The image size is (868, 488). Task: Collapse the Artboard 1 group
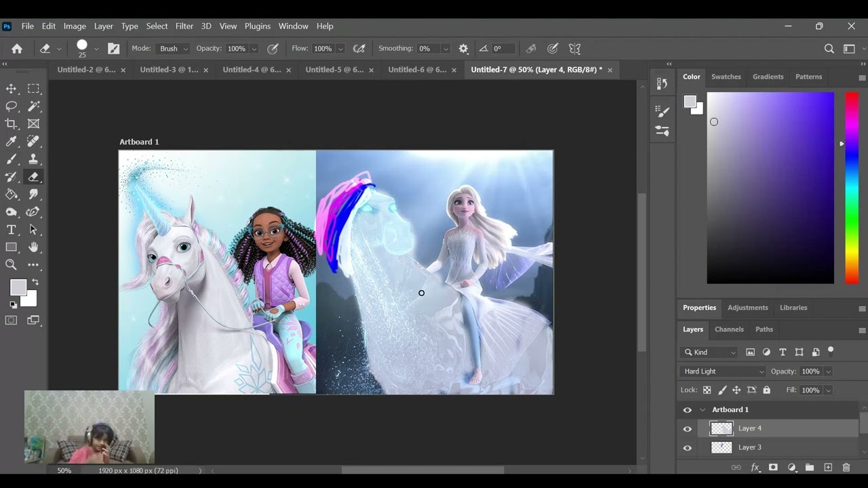click(x=703, y=409)
